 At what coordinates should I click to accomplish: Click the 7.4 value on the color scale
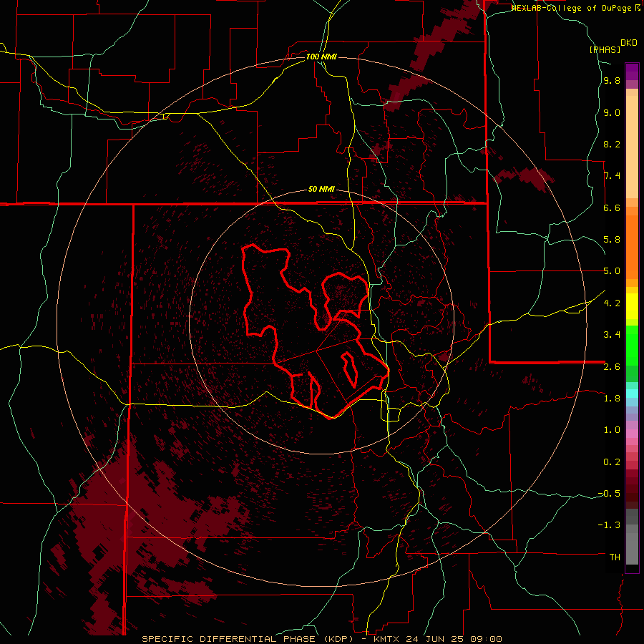[612, 176]
